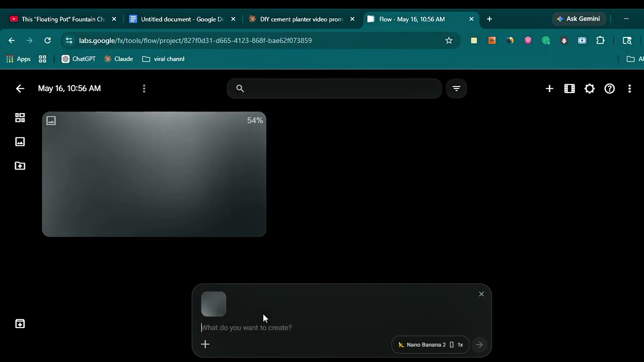This screenshot has width=644, height=362.
Task: Click the Ask Gemini button
Action: (x=579, y=19)
